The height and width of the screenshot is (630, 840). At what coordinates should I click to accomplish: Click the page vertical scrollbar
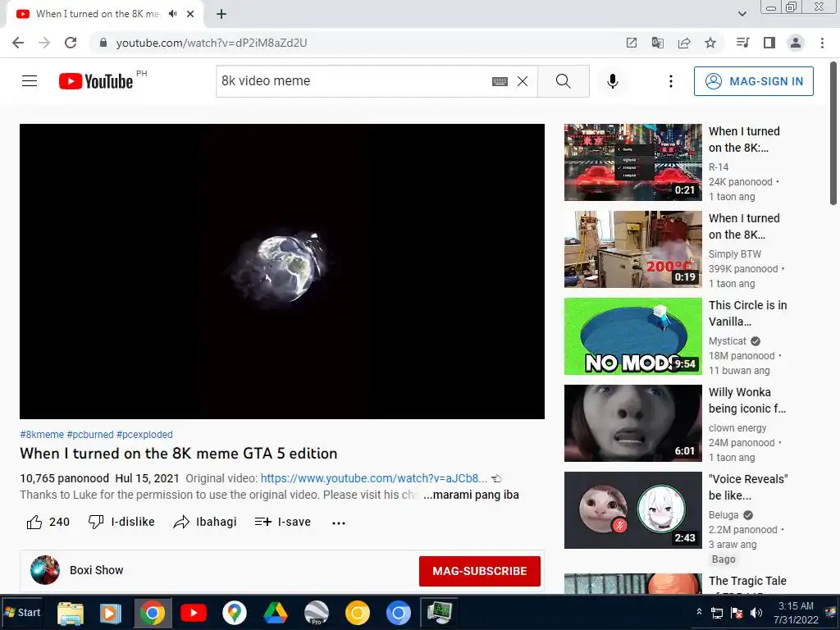(833, 134)
